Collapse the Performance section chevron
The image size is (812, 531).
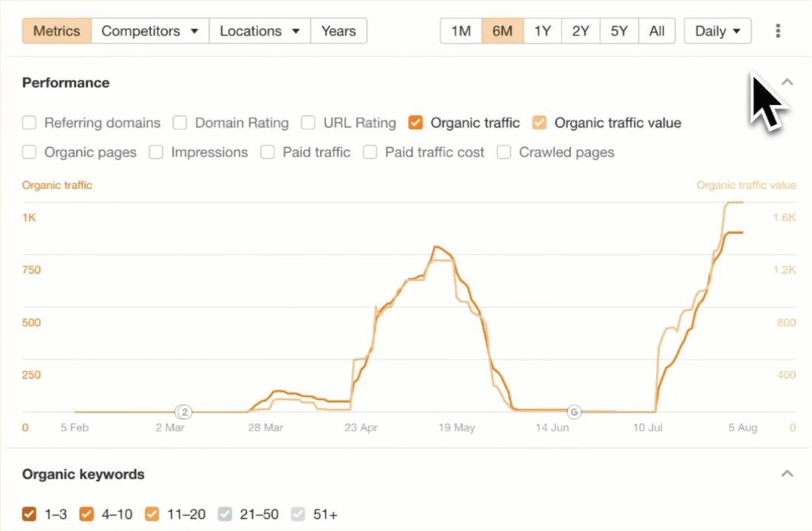(786, 81)
